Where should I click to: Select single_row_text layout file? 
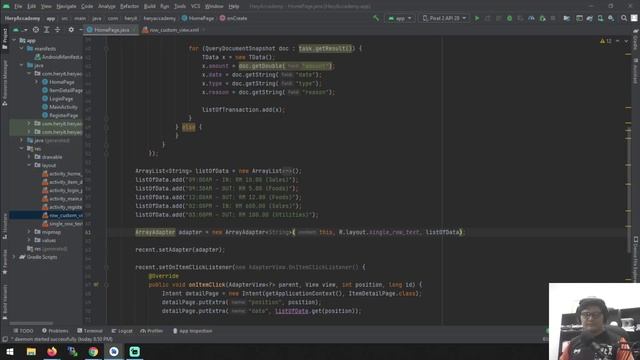coord(62,224)
